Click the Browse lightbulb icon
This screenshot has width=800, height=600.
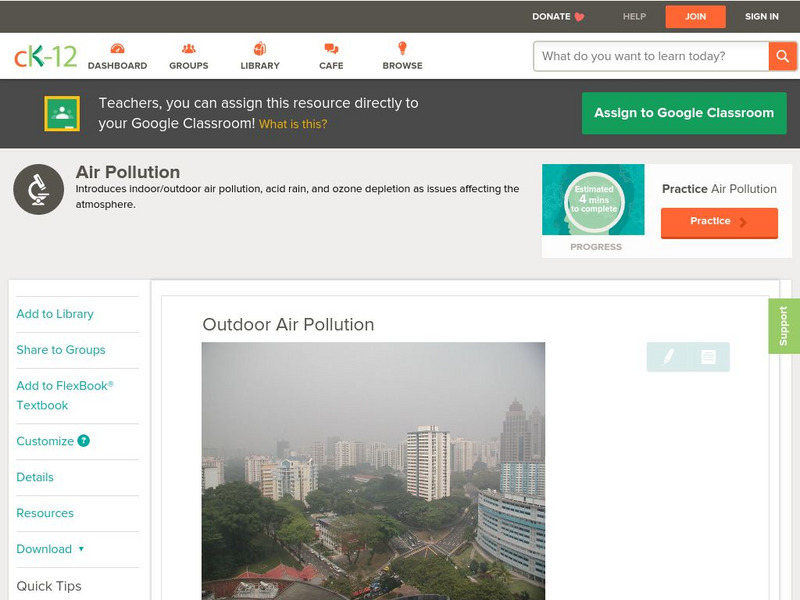pyautogui.click(x=402, y=49)
